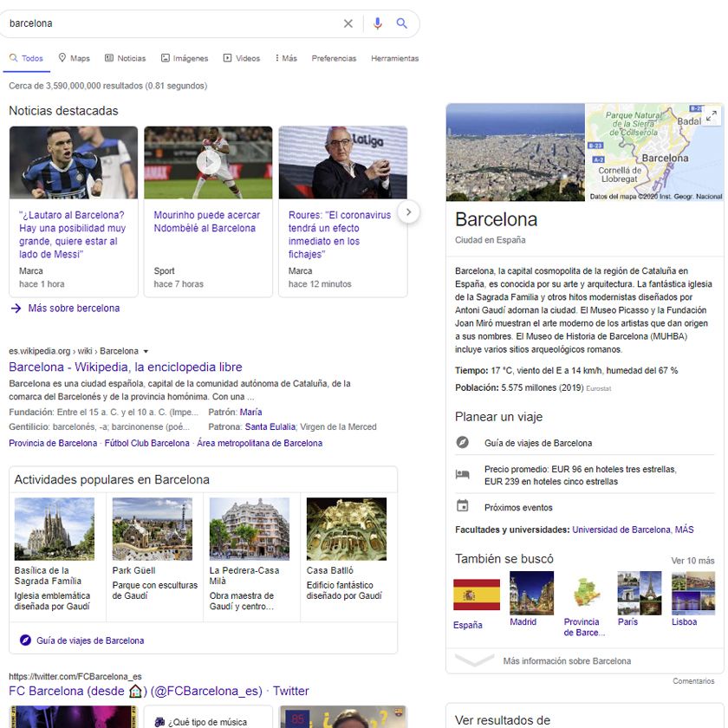Click Ver 10 más

pyautogui.click(x=692, y=561)
